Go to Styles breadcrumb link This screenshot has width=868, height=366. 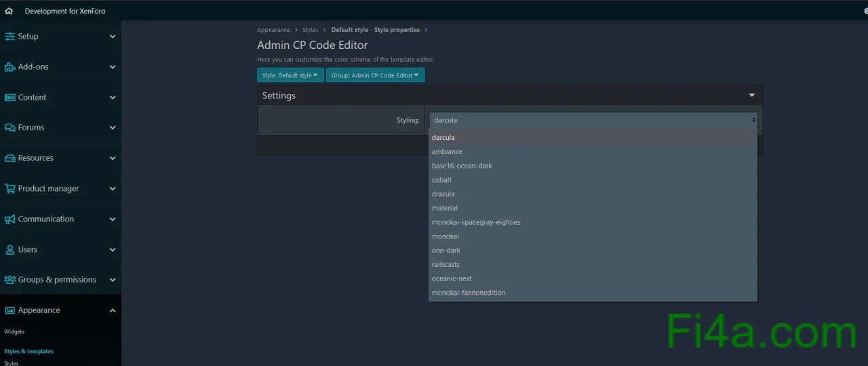(310, 30)
